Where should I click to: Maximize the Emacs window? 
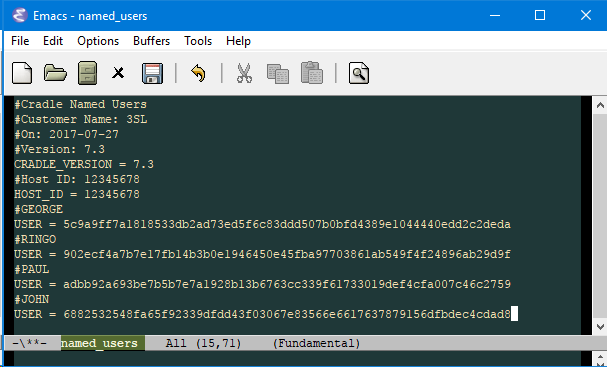pyautogui.click(x=540, y=15)
